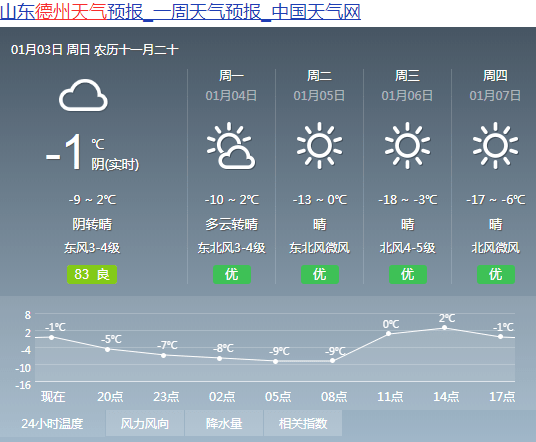
Task: Select the 周一 day heading
Action: pos(231,76)
